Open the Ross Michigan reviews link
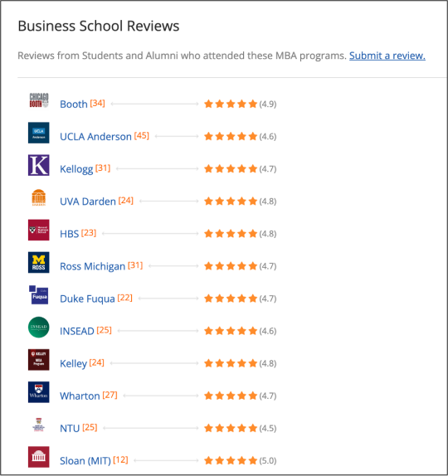Viewport: 448px width, 476px height. click(x=92, y=266)
